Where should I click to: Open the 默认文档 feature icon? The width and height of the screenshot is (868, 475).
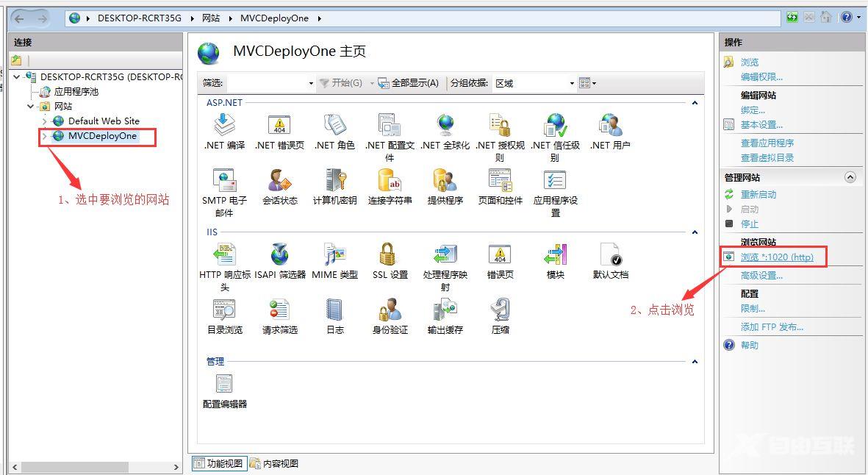[610, 254]
